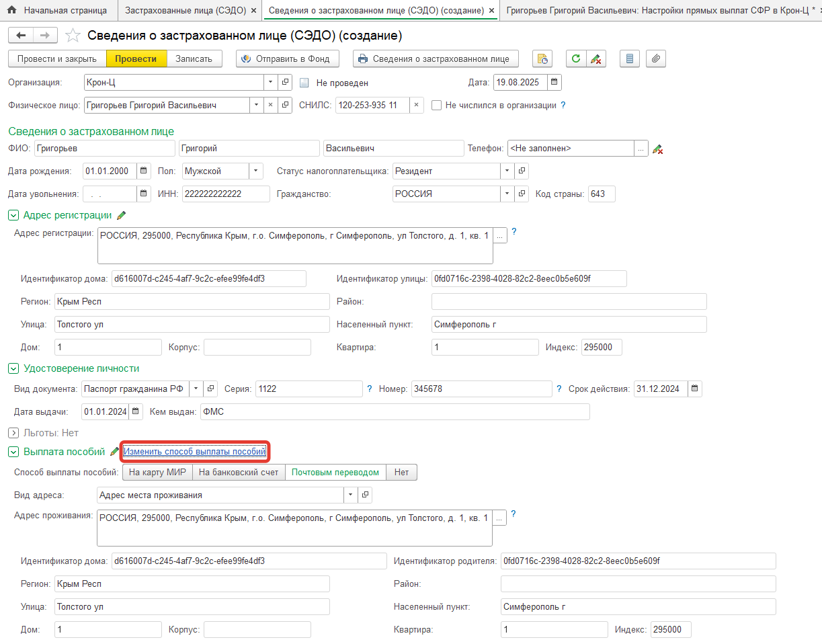The width and height of the screenshot is (822, 644).
Task: Click 'Изменить способ выплаты пособий' link
Action: point(195,452)
